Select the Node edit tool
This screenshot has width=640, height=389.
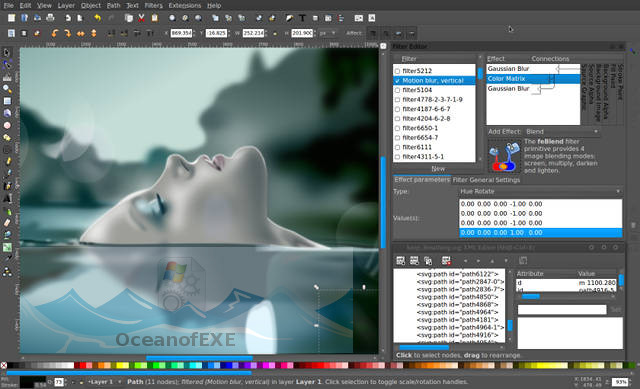[7, 64]
